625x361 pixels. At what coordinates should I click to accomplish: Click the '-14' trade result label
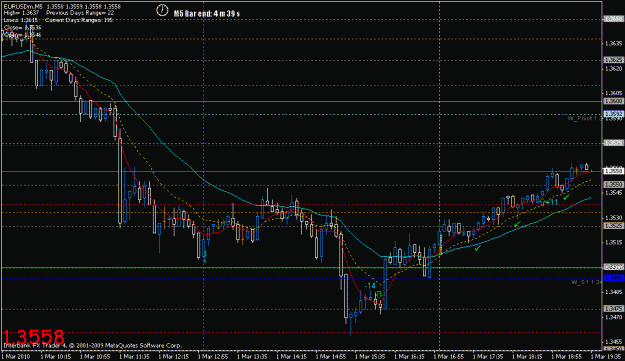pos(369,286)
